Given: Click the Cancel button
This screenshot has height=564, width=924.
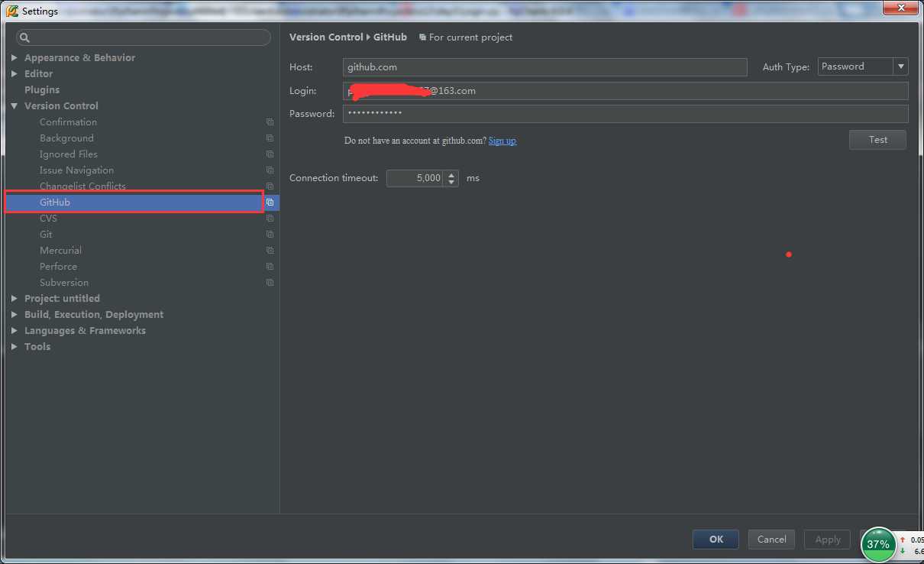Looking at the screenshot, I should point(771,540).
